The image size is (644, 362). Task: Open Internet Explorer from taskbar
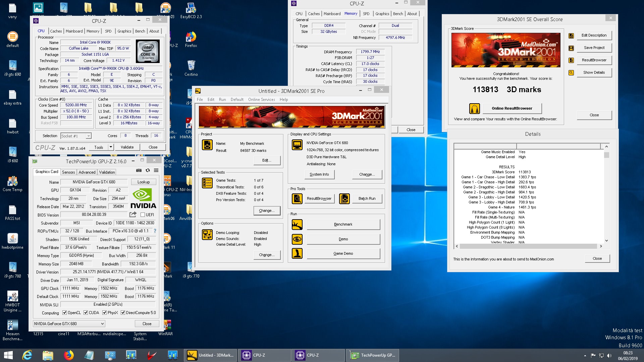(27, 355)
